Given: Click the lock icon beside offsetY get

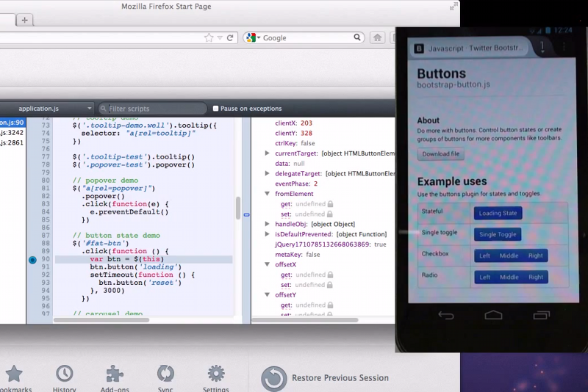Looking at the screenshot, I should pos(330,305).
